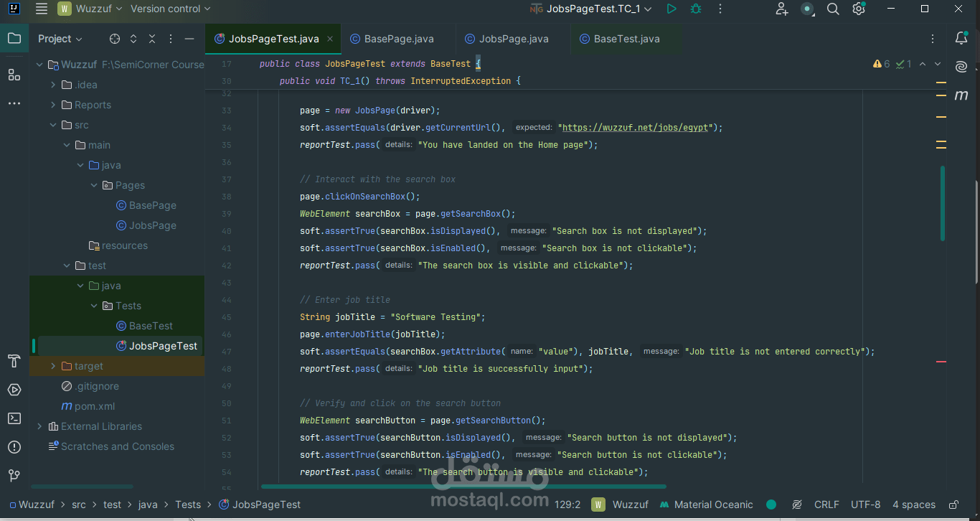Image resolution: width=980 pixels, height=521 pixels.
Task: Open BasePage class in the tree
Action: coord(146,205)
